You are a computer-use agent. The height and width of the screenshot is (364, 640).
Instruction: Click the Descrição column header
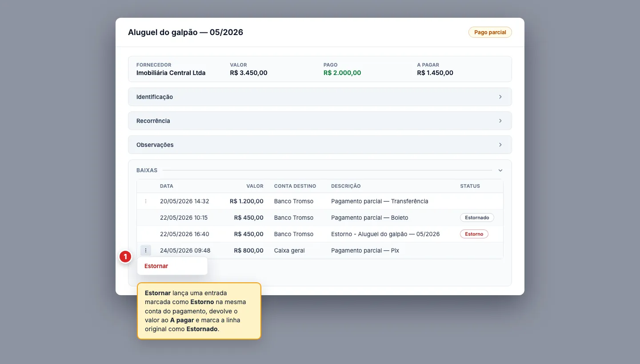(346, 186)
